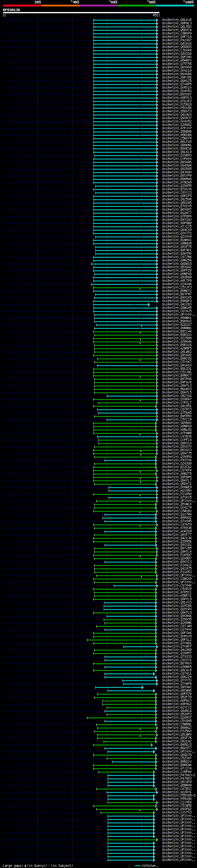Select hit label UniRef100_B9RQI0
This screenshot has width=197, height=868.
click(177, 761)
